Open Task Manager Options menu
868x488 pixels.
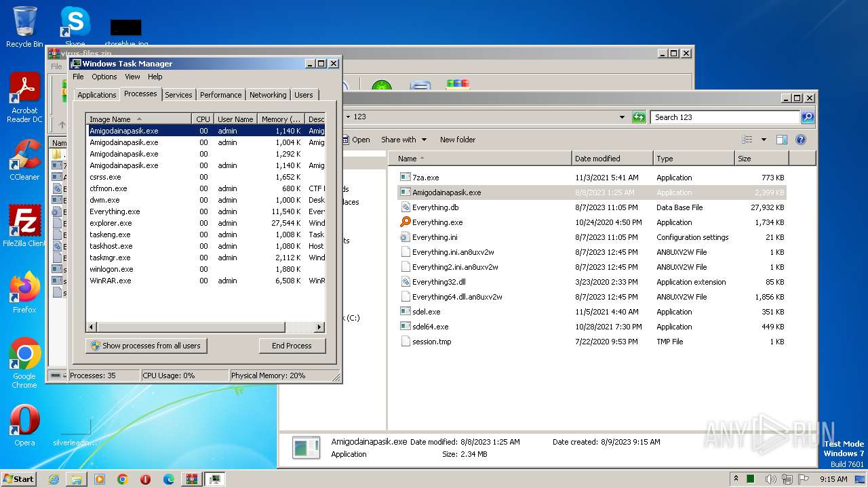point(104,77)
